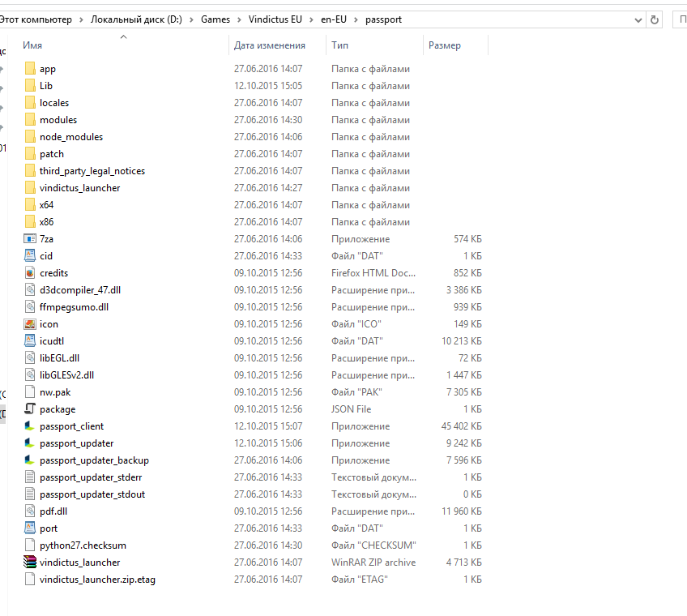Select the modules folder icon
This screenshot has height=616, width=687.
pyautogui.click(x=30, y=120)
